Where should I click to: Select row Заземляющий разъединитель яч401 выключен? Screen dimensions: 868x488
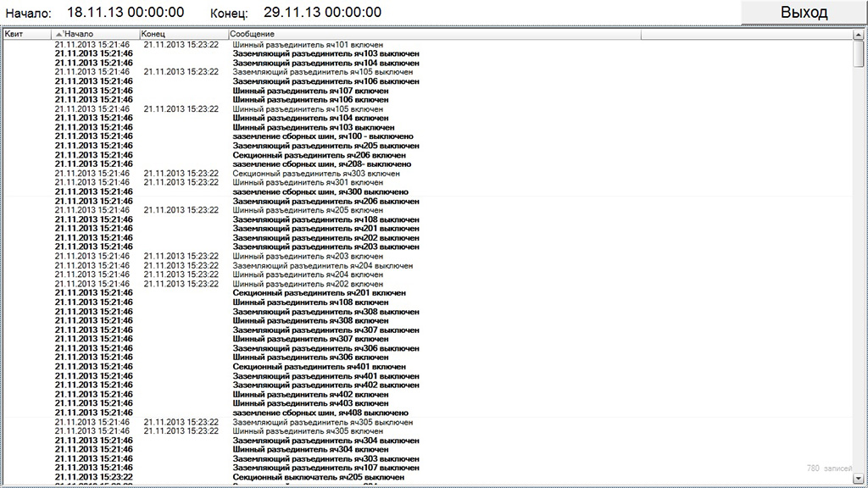pyautogui.click(x=427, y=376)
